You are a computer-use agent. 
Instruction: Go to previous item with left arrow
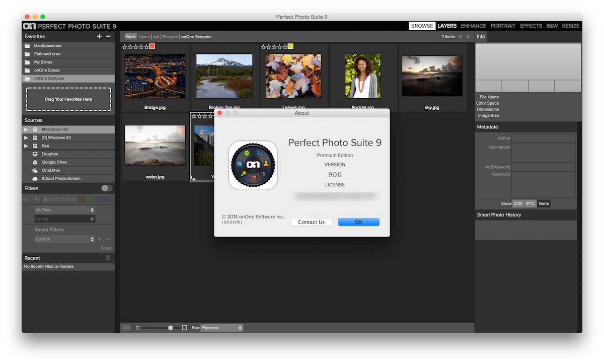(x=460, y=37)
